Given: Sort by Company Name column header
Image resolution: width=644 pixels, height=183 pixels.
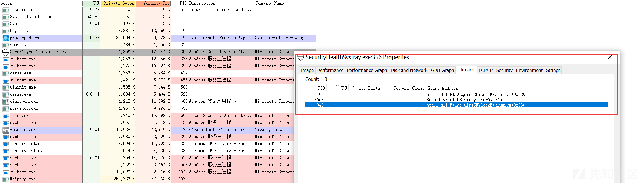Looking at the screenshot, I should click(285, 3).
